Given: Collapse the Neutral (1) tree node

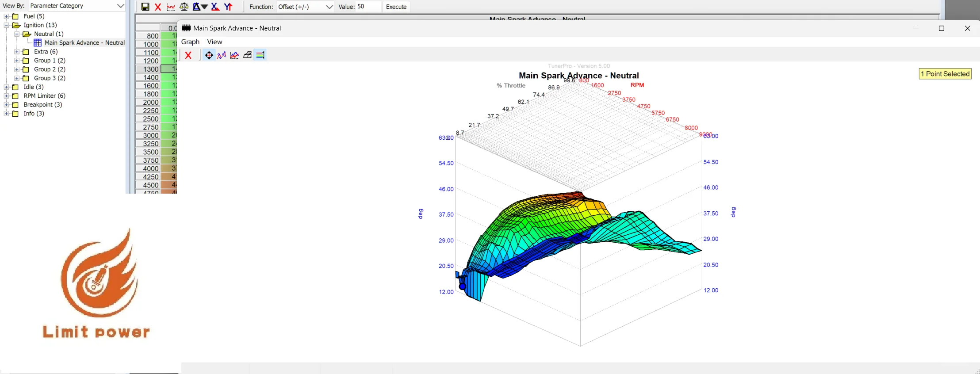Looking at the screenshot, I should (17, 34).
